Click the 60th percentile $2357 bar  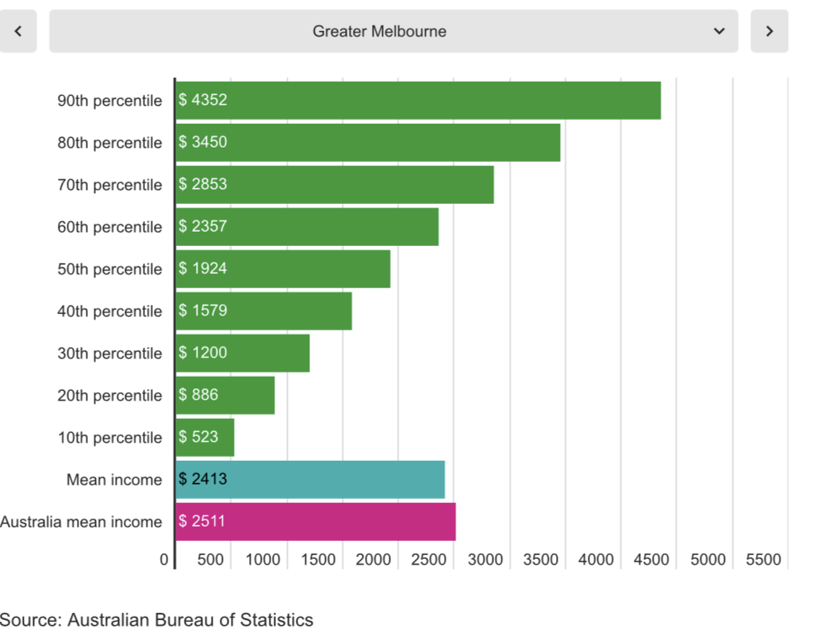(x=307, y=227)
